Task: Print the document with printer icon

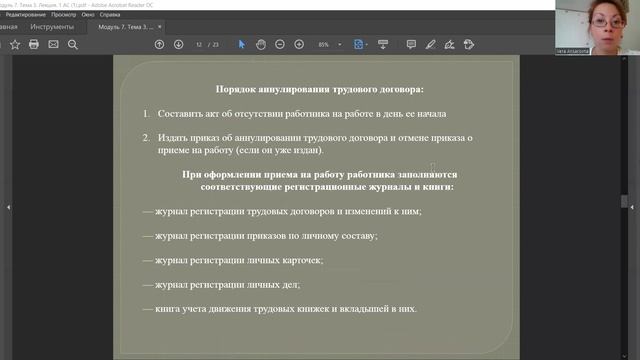Action: tap(34, 44)
